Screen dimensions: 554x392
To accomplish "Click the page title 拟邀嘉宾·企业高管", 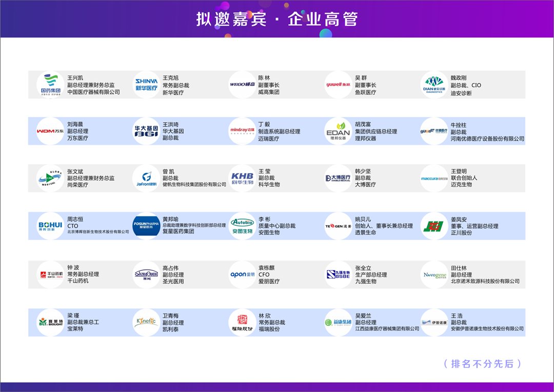I will 277,19.
